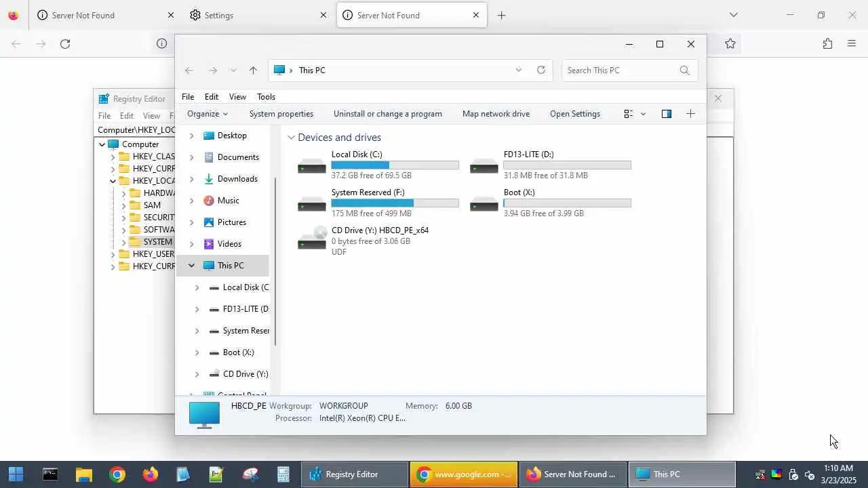Click the plus icon in Explorer toolbar
The image size is (868, 488).
click(690, 114)
